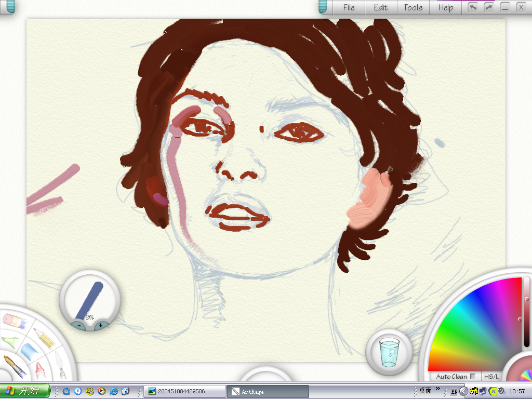The height and width of the screenshot is (399, 532).
Task: Toggle the Auto Clean checkbox
Action: click(x=473, y=376)
